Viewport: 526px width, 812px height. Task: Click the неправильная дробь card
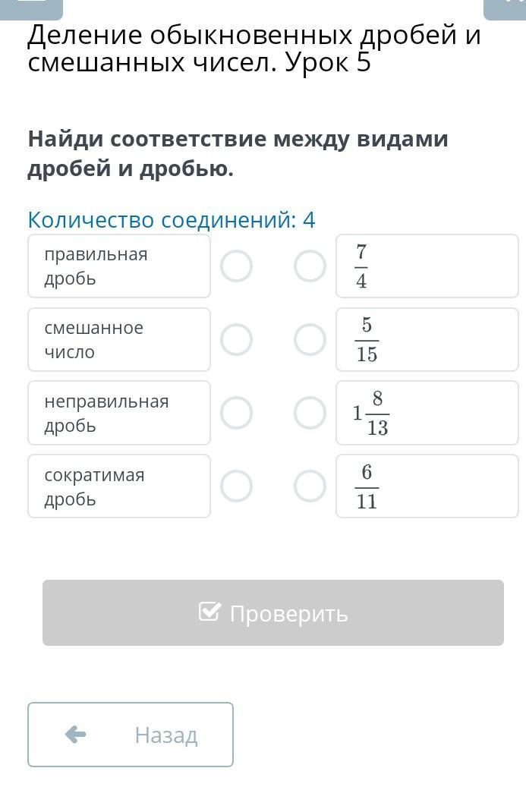pyautogui.click(x=119, y=413)
